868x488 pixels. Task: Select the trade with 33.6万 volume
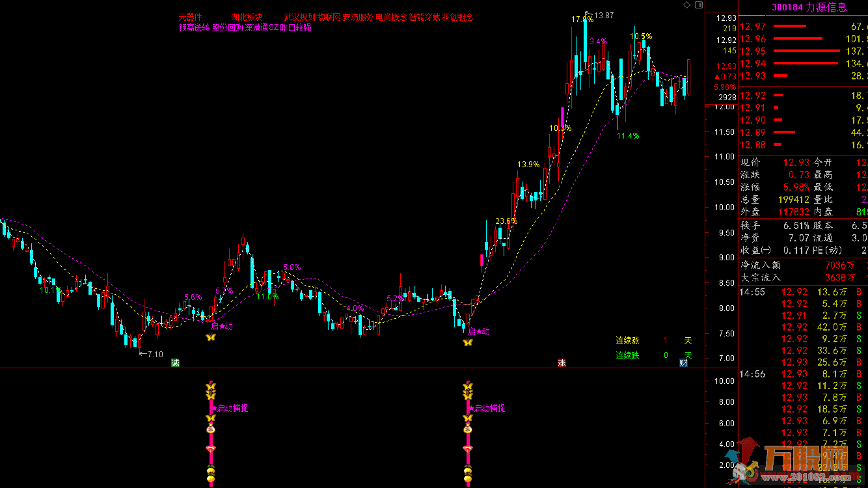(x=804, y=351)
